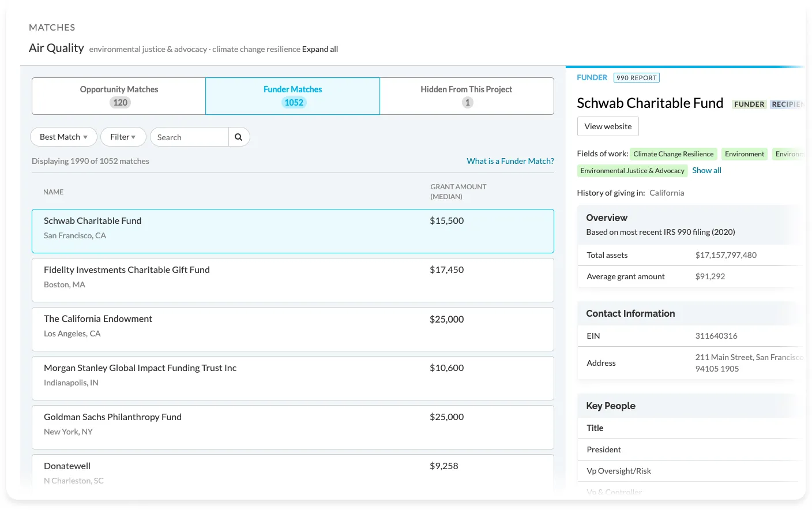This screenshot has width=812, height=517.
Task: Open the Best Match sort dropdown
Action: click(63, 137)
